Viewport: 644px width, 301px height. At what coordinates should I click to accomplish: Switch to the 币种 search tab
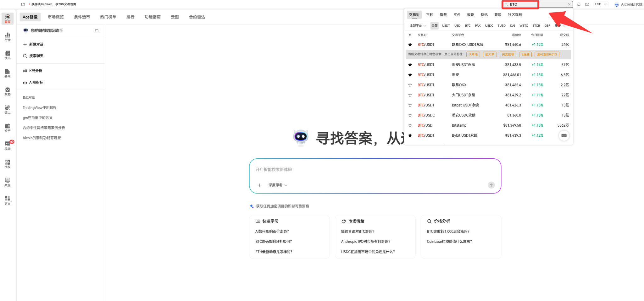click(430, 15)
